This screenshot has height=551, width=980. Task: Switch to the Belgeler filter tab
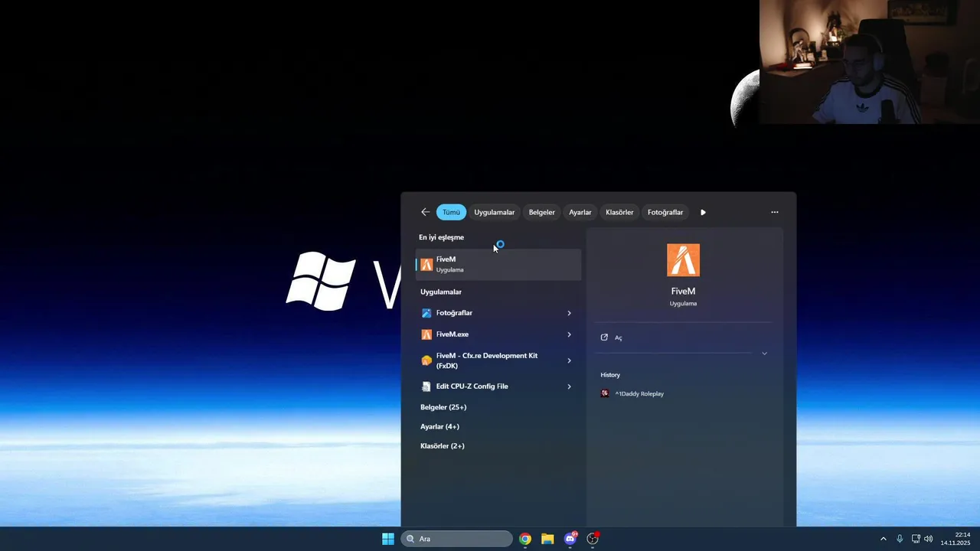pos(541,212)
